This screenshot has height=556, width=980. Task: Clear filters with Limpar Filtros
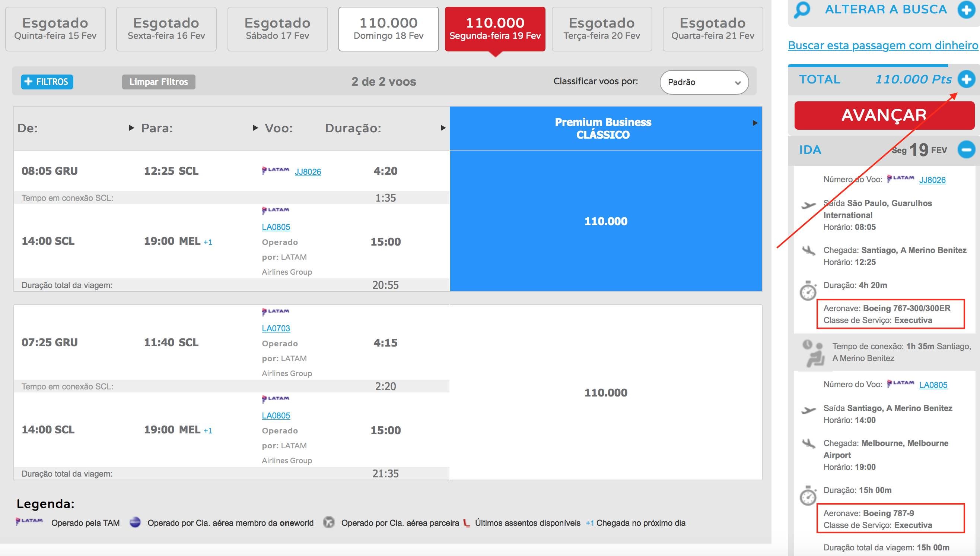pos(159,82)
